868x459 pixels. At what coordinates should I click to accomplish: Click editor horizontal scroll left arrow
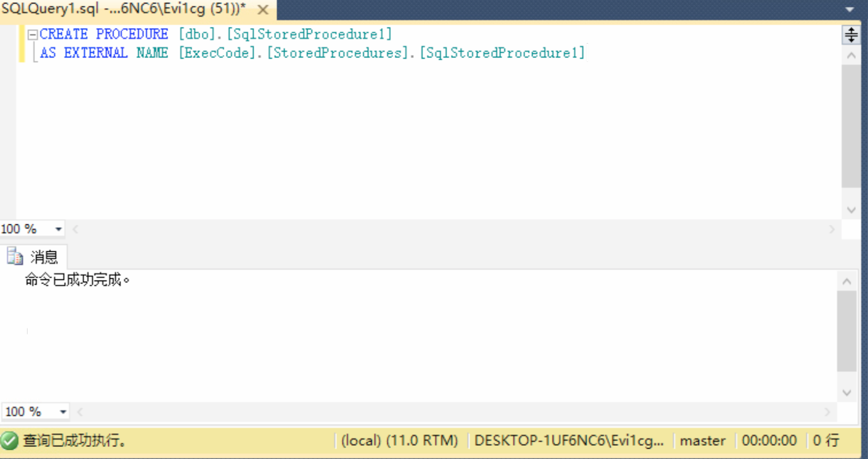[75, 229]
